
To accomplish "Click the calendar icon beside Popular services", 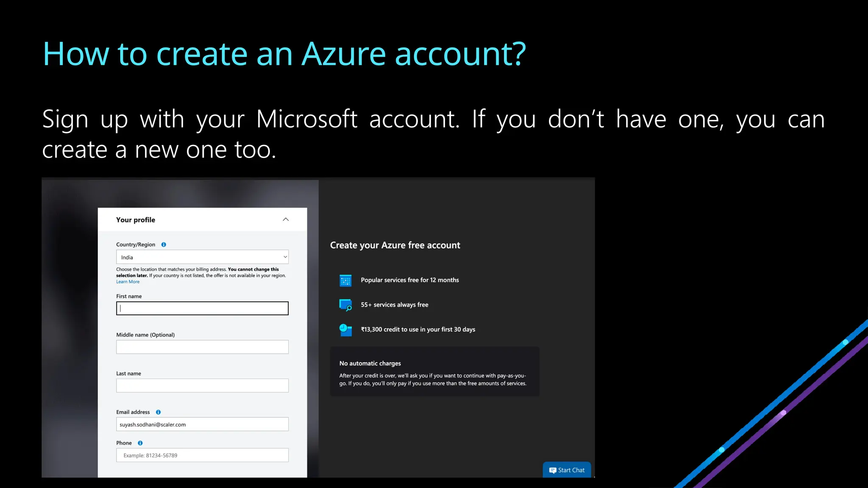I will pyautogui.click(x=345, y=280).
